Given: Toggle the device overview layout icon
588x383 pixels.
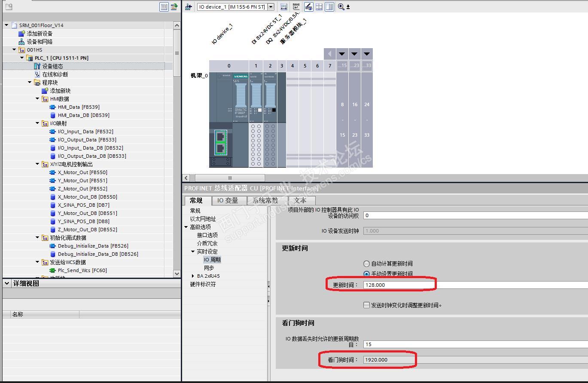Looking at the screenshot, I should (329, 7).
